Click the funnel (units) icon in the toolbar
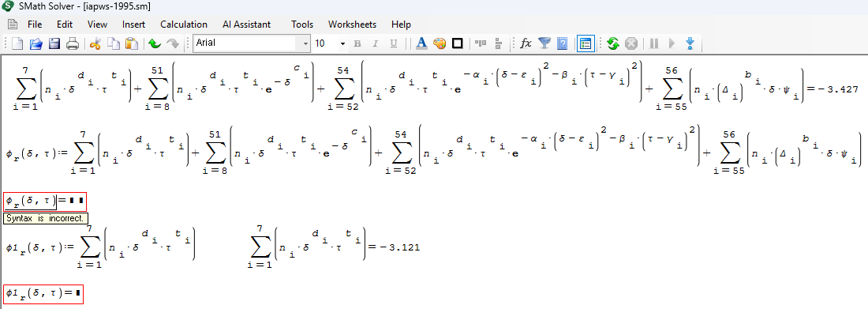Viewport: 868px width, 309px height. (x=544, y=43)
